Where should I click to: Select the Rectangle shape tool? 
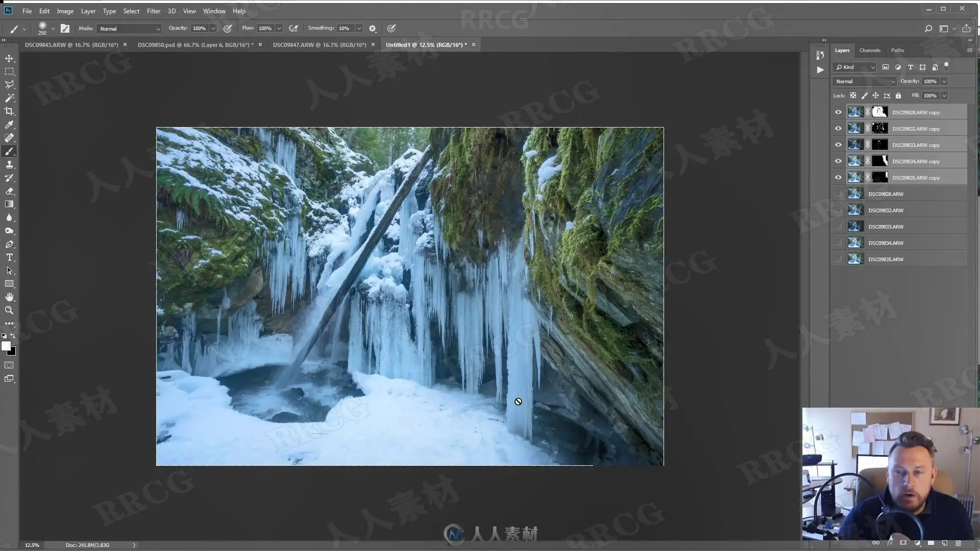(x=9, y=284)
